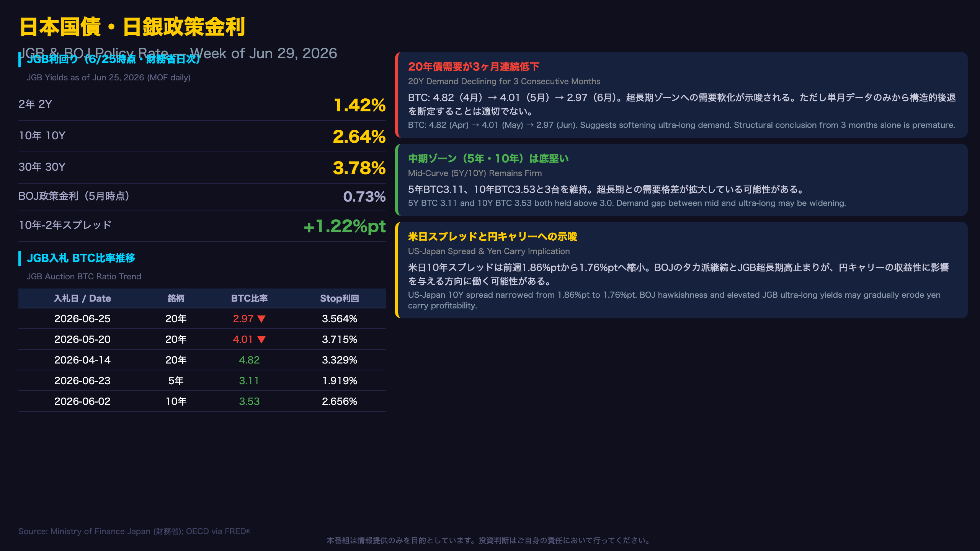Click the JGB Yields as of Jun 25 subtitle
The width and height of the screenshot is (980, 551).
coord(108,78)
